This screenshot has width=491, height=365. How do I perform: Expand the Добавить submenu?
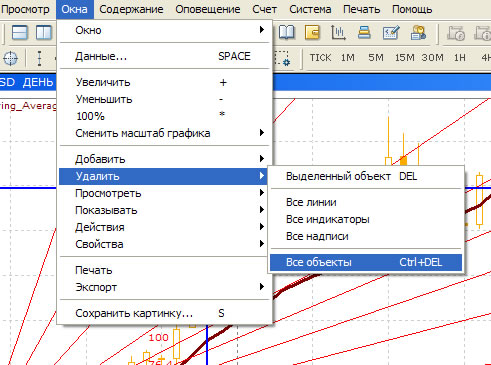(164, 159)
